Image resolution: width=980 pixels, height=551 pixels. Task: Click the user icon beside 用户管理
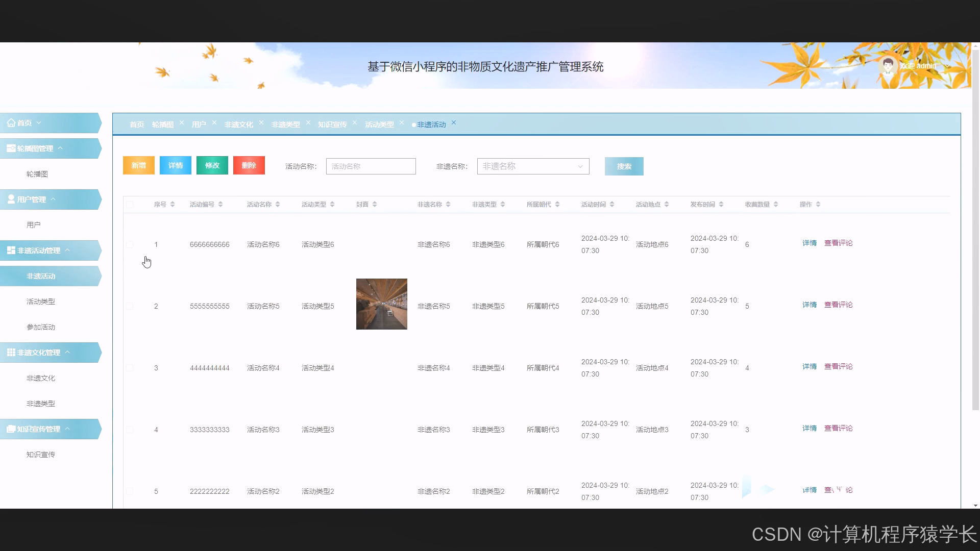pos(10,199)
